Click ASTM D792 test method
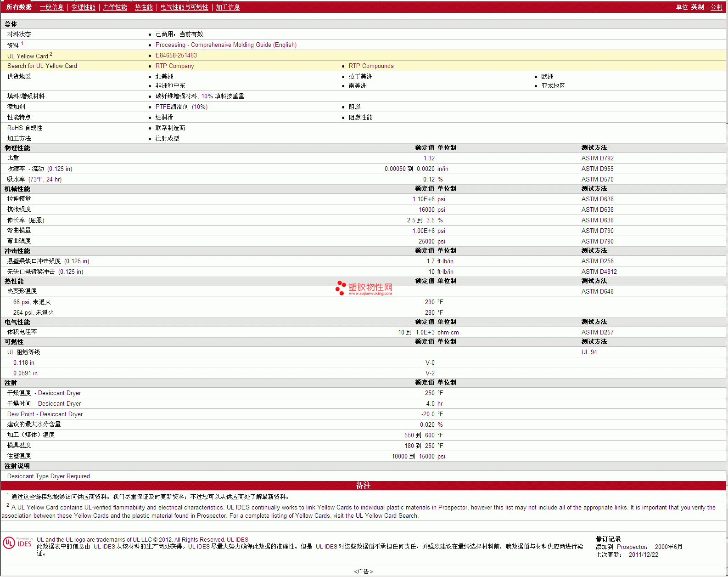The width and height of the screenshot is (728, 577). tap(597, 158)
